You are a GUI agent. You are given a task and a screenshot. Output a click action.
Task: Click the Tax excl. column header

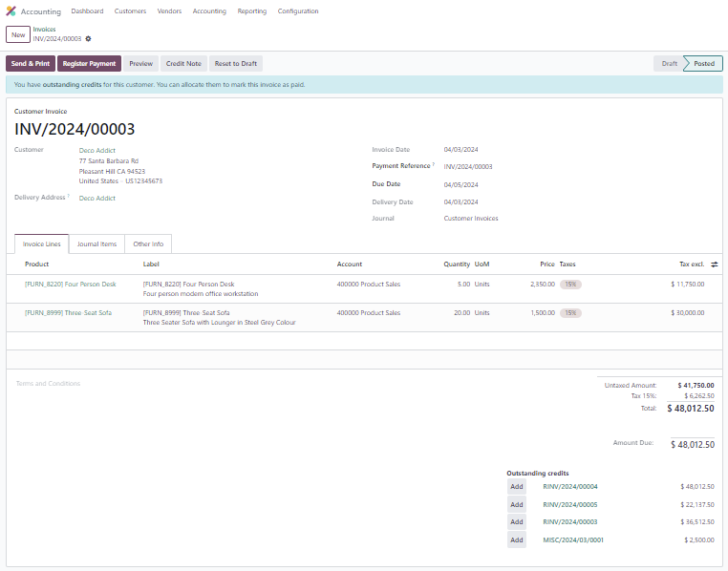click(692, 264)
